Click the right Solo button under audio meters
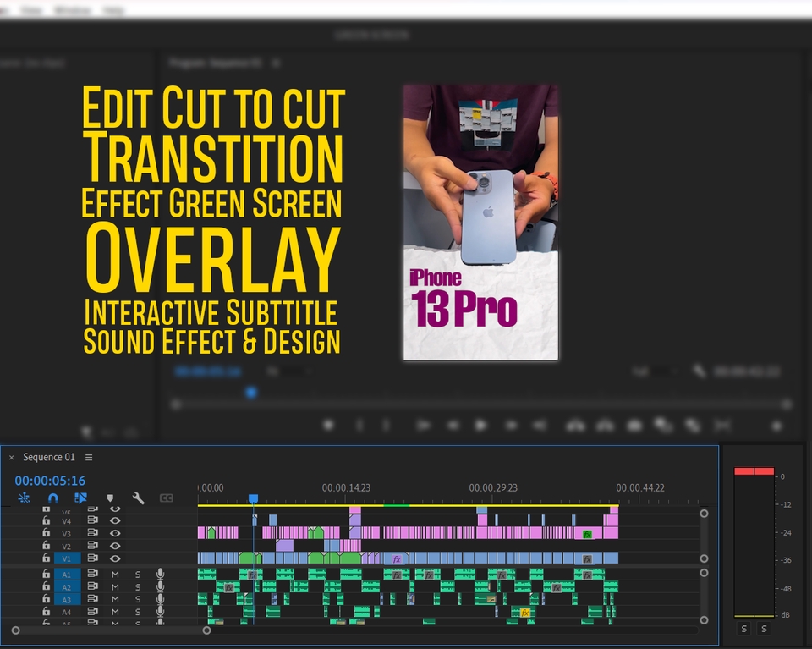This screenshot has height=649, width=812. click(764, 629)
